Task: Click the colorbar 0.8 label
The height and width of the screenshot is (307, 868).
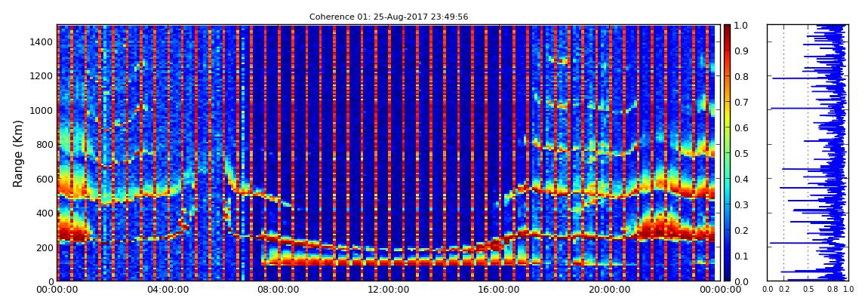Action: click(742, 77)
